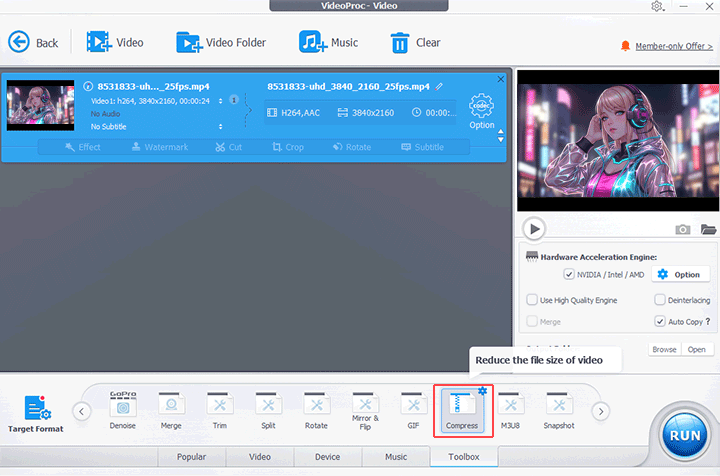Start processing with RUN button

pyautogui.click(x=685, y=435)
